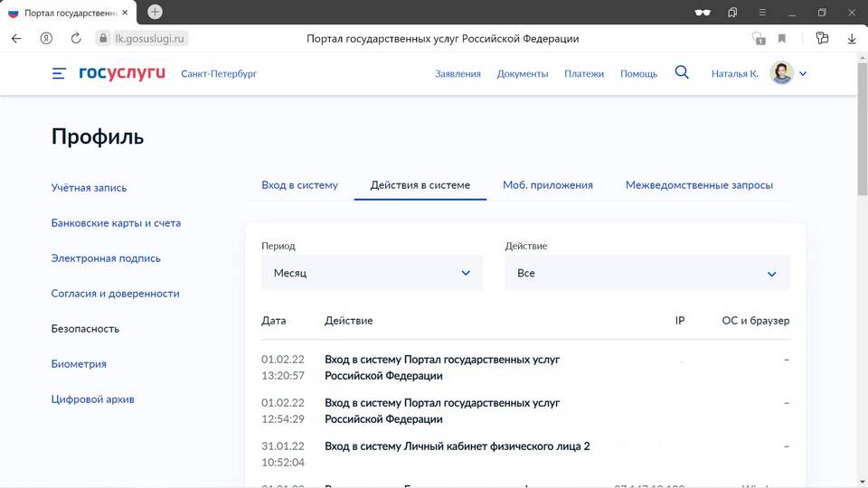This screenshot has height=488, width=868.
Task: Close the Портал государственных tab
Action: [x=125, y=12]
